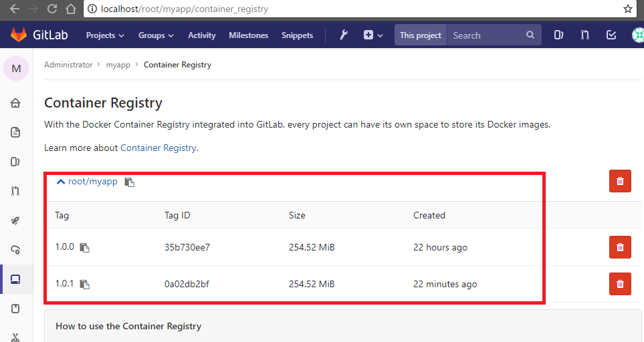Click the browser address bar URL
Screen dimensions: 644x342
point(185,9)
